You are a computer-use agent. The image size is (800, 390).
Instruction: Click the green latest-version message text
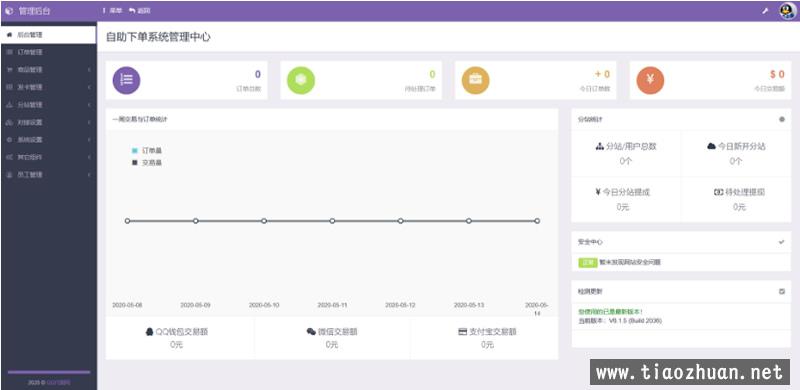611,311
